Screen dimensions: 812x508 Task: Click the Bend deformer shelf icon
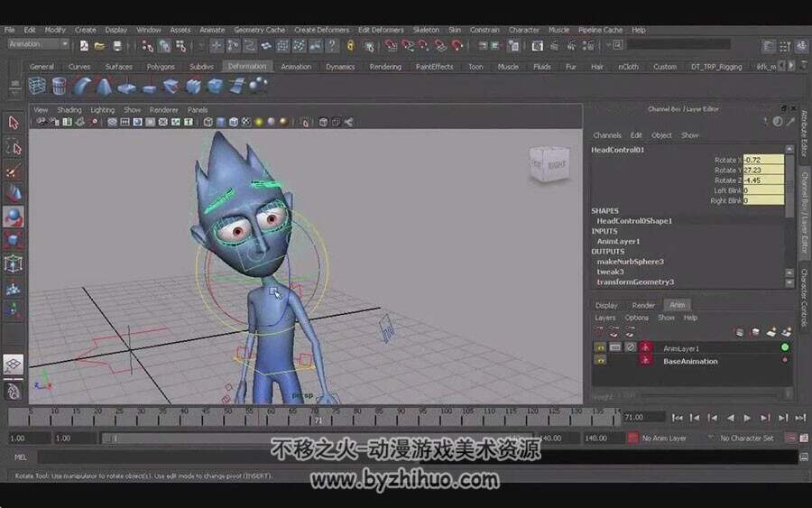(82, 86)
